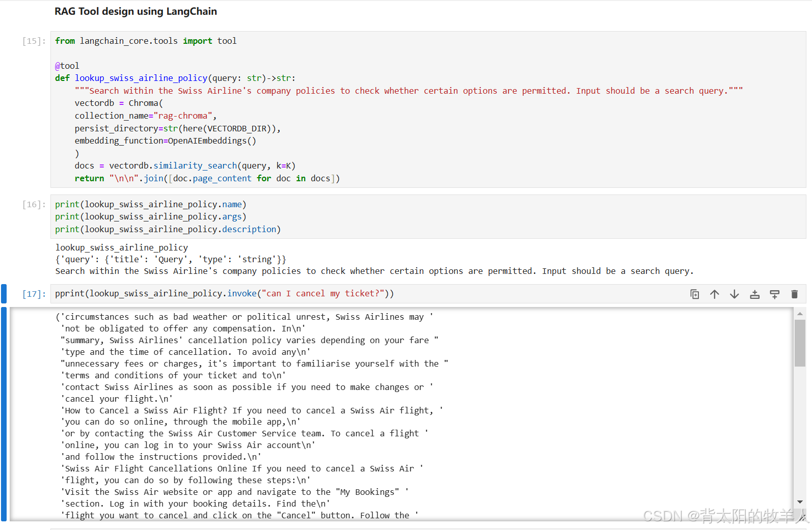This screenshot has width=812, height=530.
Task: Click cell 17's blue collapse bar
Action: 4,294
